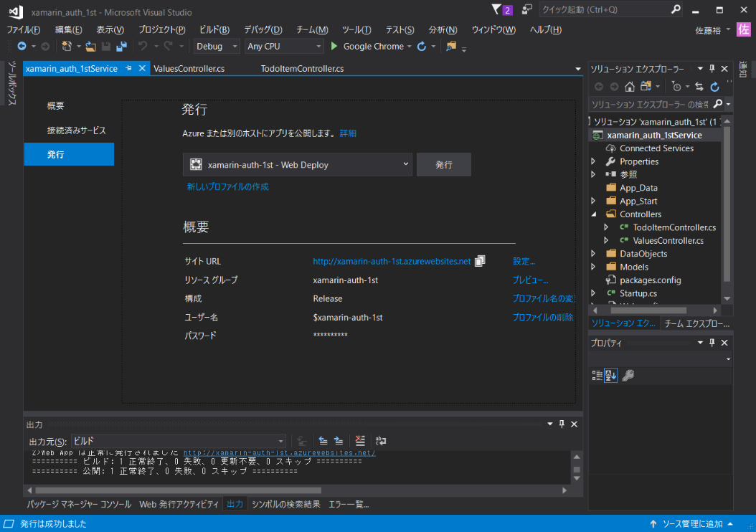
Task: Select packages.config in Solution Explorer
Action: click(x=650, y=280)
